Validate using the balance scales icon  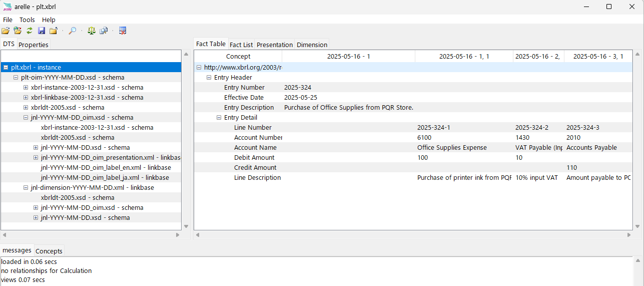pos(92,31)
